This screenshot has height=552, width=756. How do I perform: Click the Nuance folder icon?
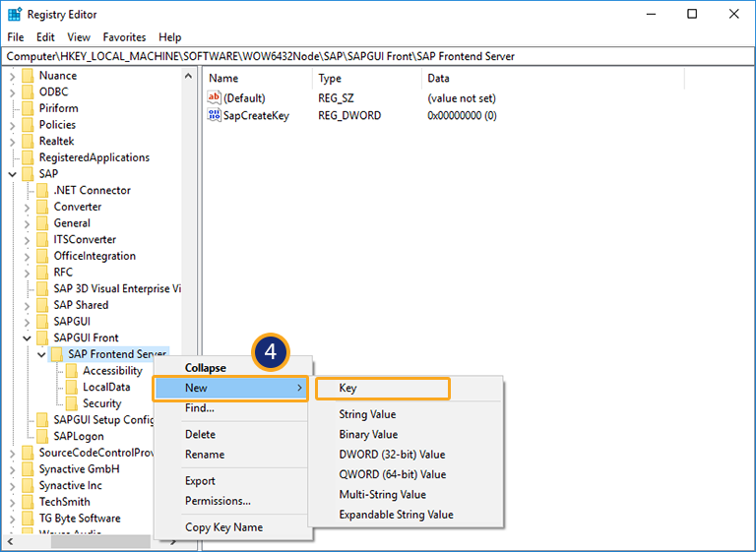coord(28,76)
